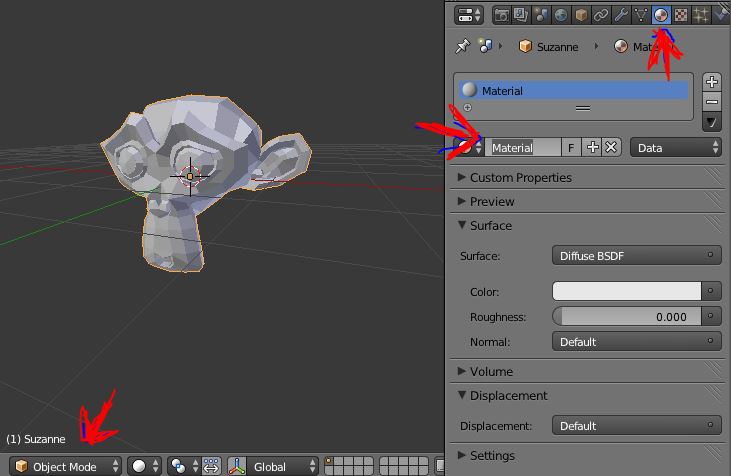Click the (1) Suzanne viewport label
Image resolution: width=731 pixels, height=476 pixels.
(x=36, y=439)
